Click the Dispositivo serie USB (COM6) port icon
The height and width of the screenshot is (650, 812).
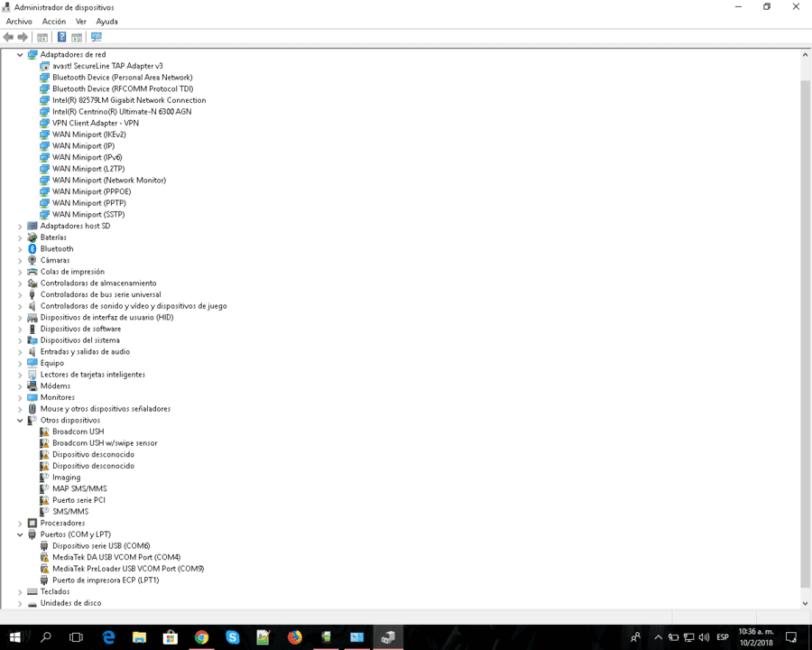click(44, 546)
